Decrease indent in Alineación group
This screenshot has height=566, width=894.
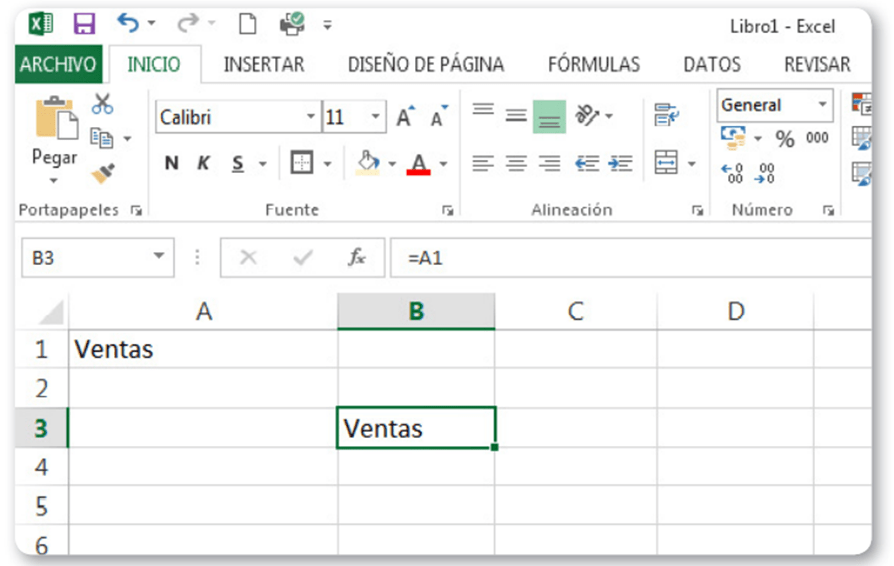pos(587,164)
